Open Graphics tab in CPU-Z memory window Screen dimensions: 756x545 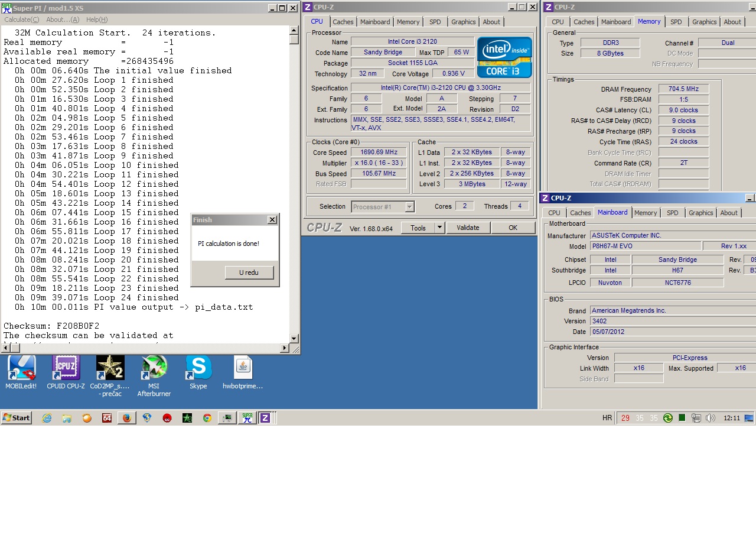pos(705,22)
